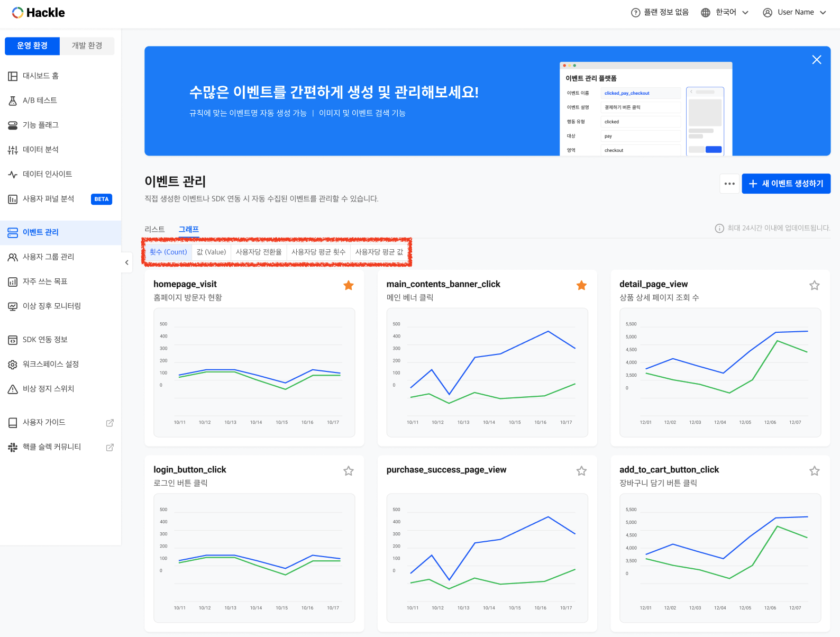
Task: Open SDK 연동 정보 icon
Action: 13,340
